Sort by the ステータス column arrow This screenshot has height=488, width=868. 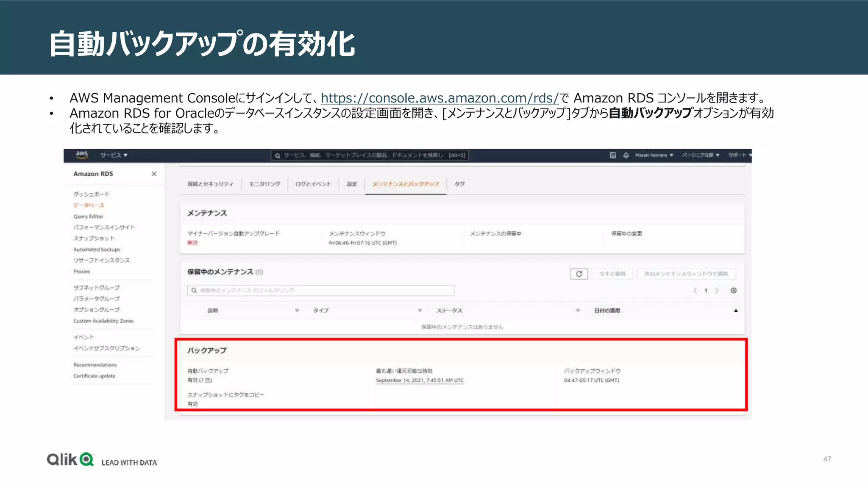pyautogui.click(x=578, y=311)
